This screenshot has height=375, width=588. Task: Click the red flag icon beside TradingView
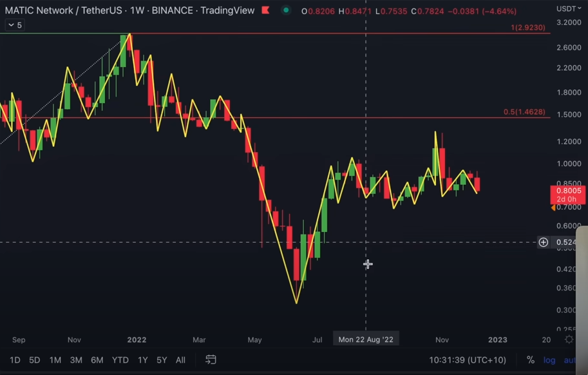[265, 10]
